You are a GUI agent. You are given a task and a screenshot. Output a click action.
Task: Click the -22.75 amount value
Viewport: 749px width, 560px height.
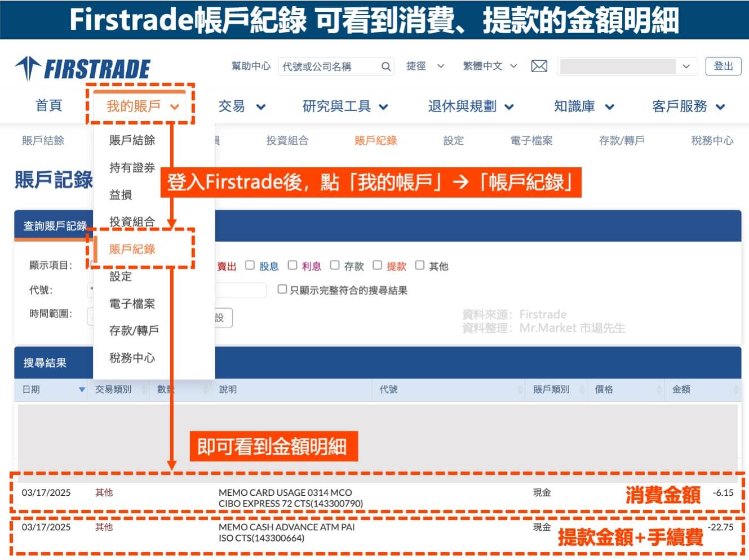(x=721, y=527)
